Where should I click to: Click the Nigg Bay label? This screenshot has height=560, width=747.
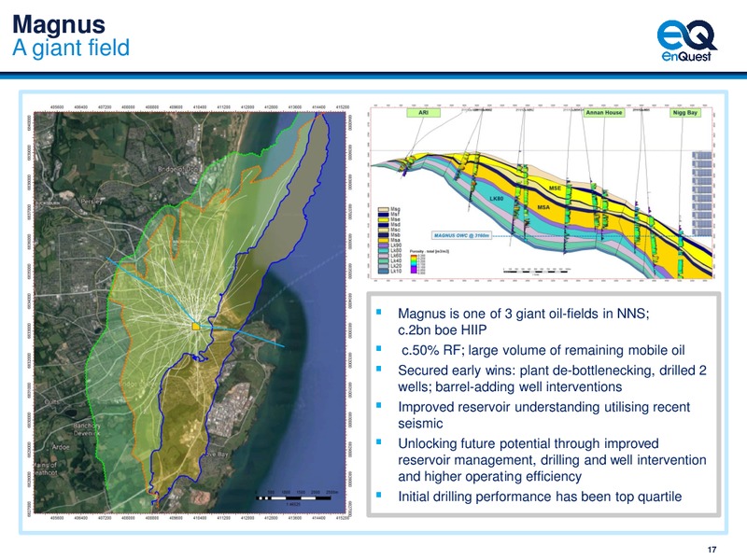click(x=685, y=113)
